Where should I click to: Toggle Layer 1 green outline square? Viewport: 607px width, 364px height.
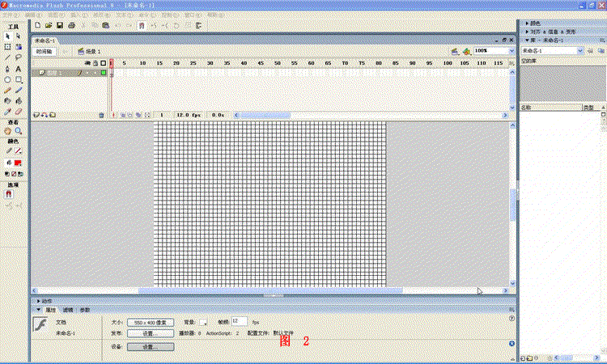(104, 73)
